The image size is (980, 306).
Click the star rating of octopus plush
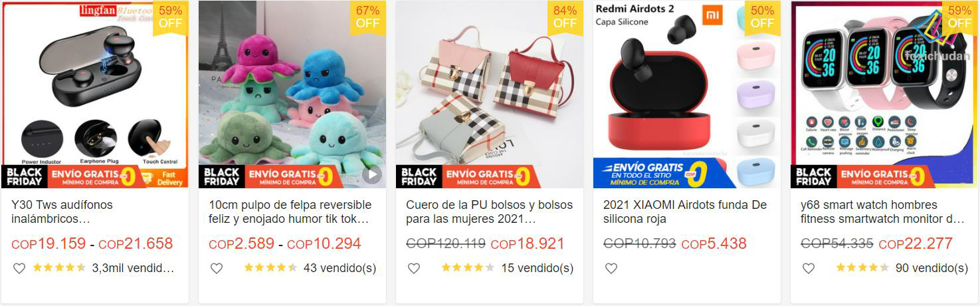270,268
